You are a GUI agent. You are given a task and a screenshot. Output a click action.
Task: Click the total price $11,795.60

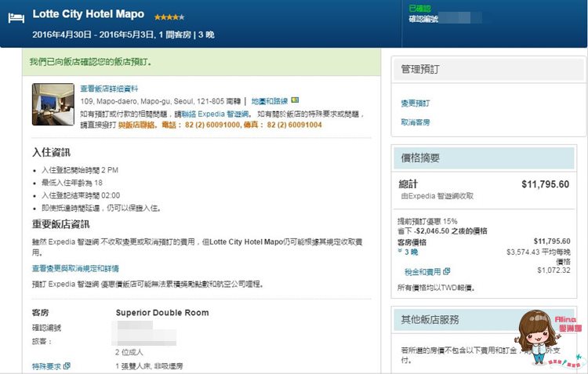pos(545,184)
